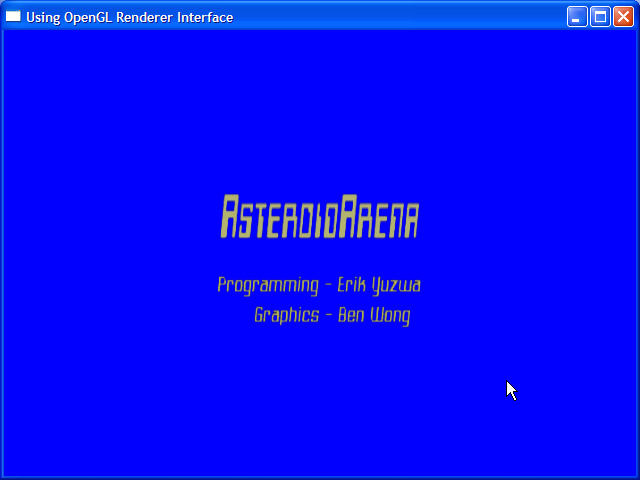Viewport: 640px width, 480px height.
Task: Close the OpenGL Renderer Interface window
Action: [623, 17]
